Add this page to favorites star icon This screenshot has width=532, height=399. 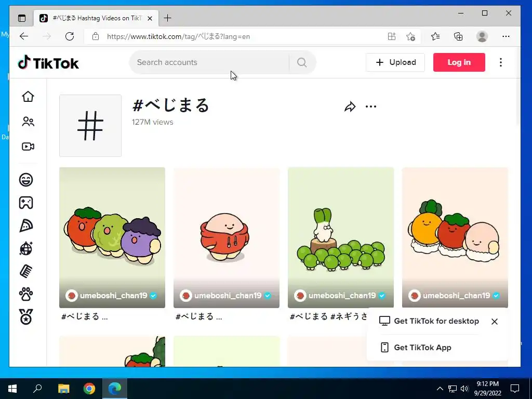(410, 36)
